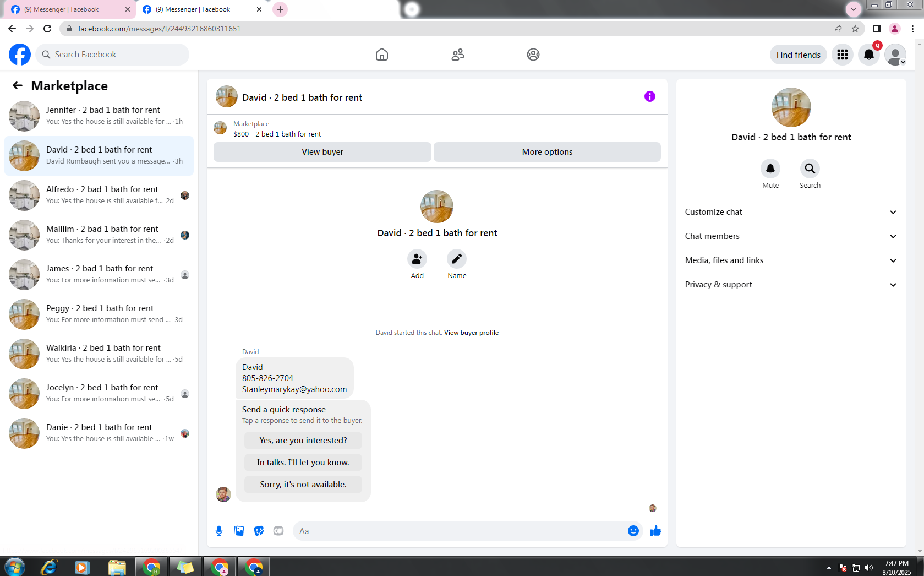The width and height of the screenshot is (924, 576).
Task: Open Peggy's rental conversation
Action: (99, 314)
